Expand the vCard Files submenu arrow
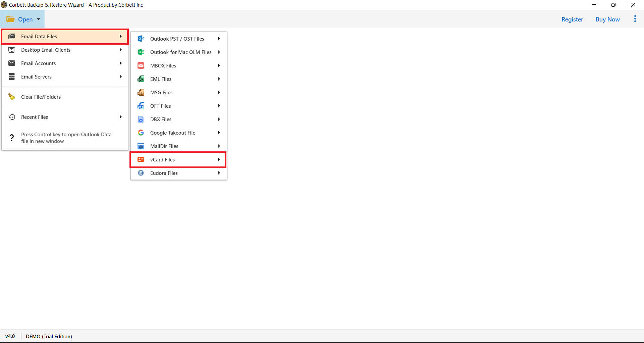Viewport: 644px width, 343px height. (x=219, y=159)
